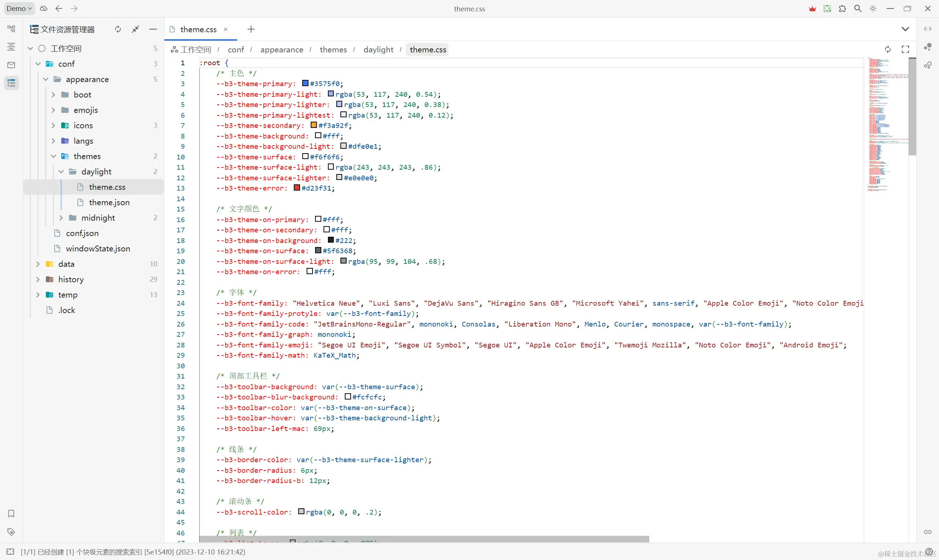Select the .lock file

94,310
